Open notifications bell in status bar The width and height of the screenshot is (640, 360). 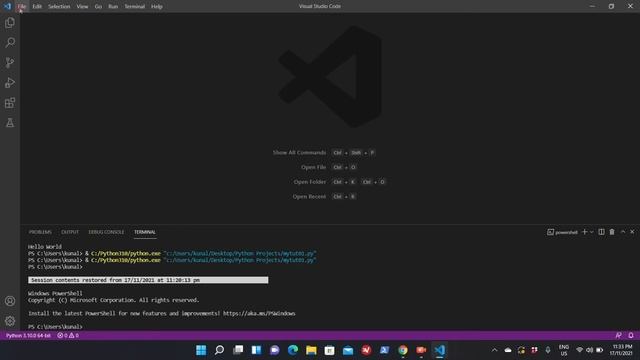tap(631, 336)
